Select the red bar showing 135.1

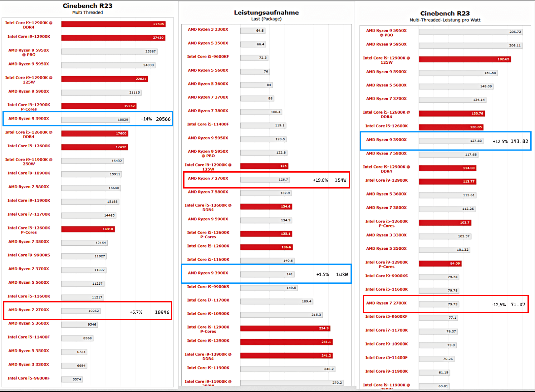(266, 234)
